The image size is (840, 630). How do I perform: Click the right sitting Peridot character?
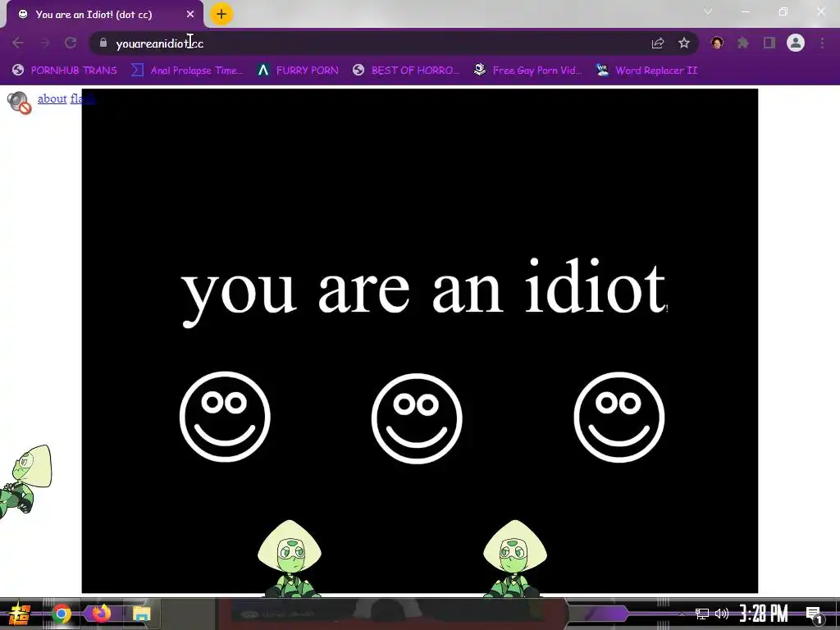pos(515,558)
